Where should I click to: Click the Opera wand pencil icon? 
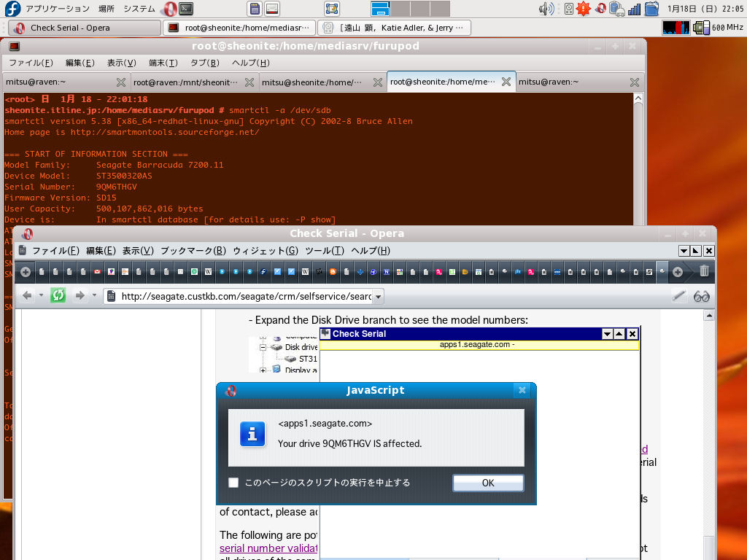(x=678, y=296)
